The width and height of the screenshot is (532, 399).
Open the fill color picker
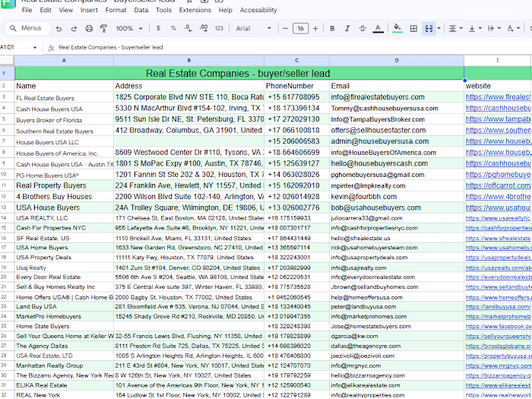[397, 29]
